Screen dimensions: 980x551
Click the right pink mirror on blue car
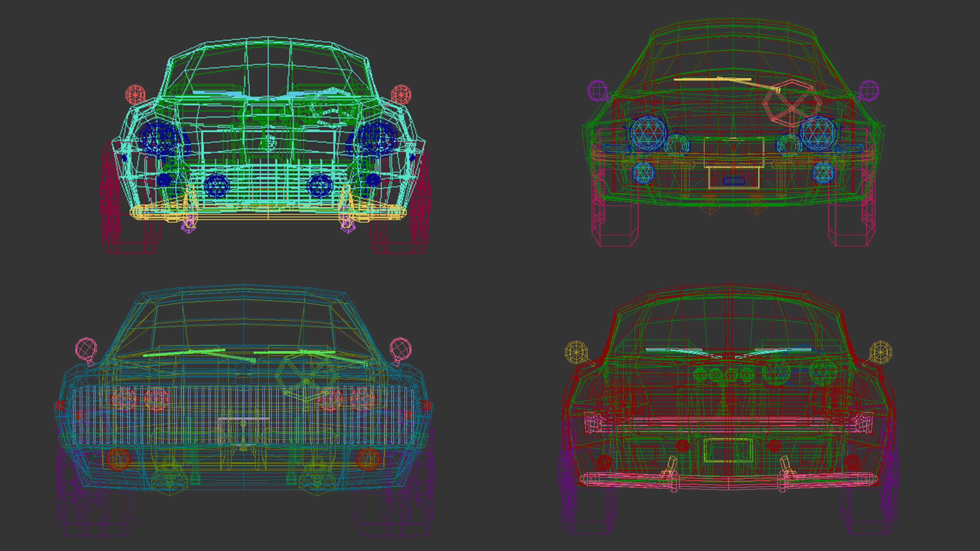tap(400, 349)
